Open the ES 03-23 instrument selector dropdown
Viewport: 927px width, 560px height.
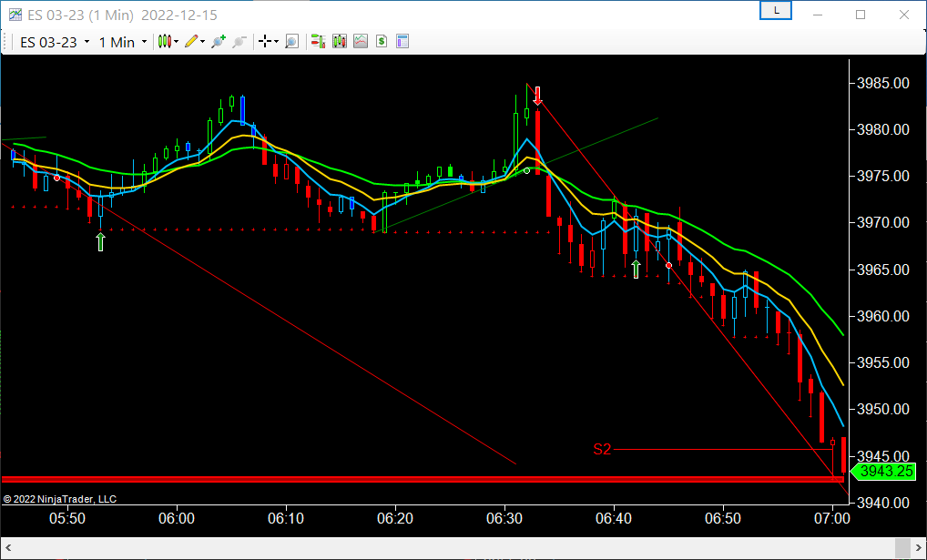tap(55, 42)
